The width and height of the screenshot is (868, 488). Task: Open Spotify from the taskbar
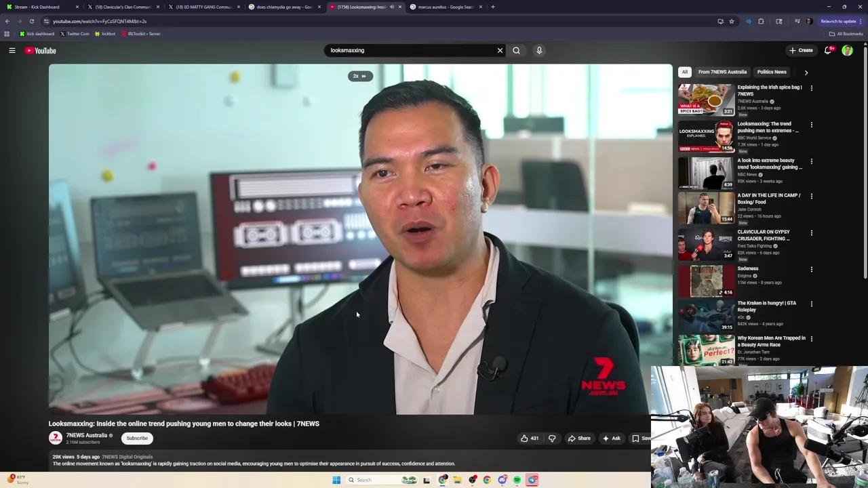(x=517, y=480)
